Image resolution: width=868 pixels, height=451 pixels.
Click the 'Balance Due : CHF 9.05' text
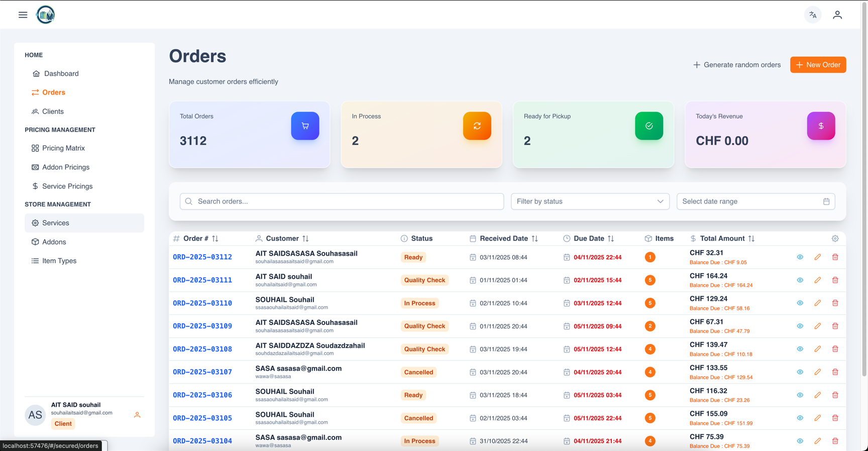(718, 262)
